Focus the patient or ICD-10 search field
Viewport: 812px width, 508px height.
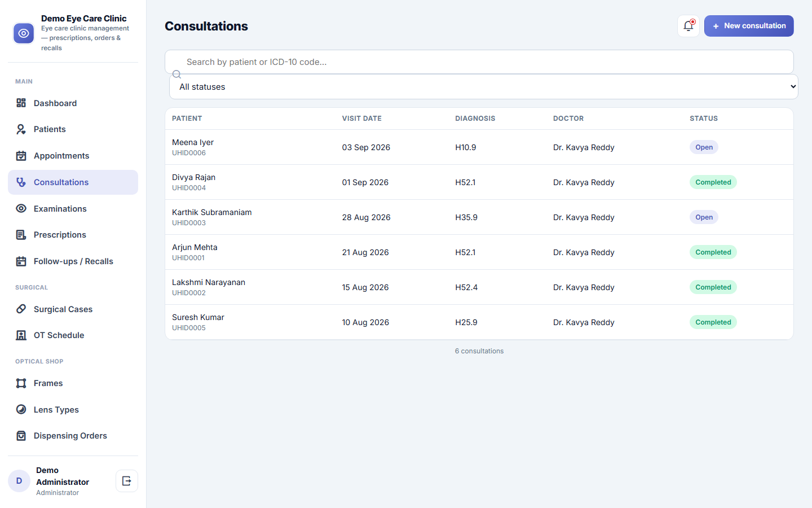point(479,62)
